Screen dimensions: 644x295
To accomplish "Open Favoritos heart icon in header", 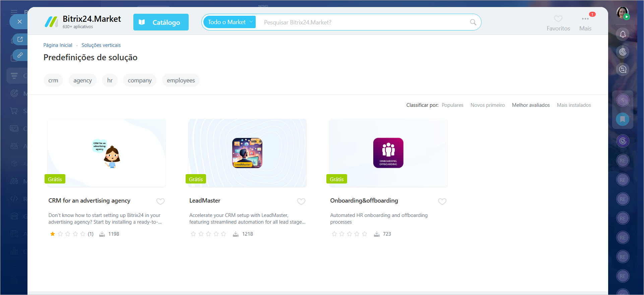I will click(558, 19).
